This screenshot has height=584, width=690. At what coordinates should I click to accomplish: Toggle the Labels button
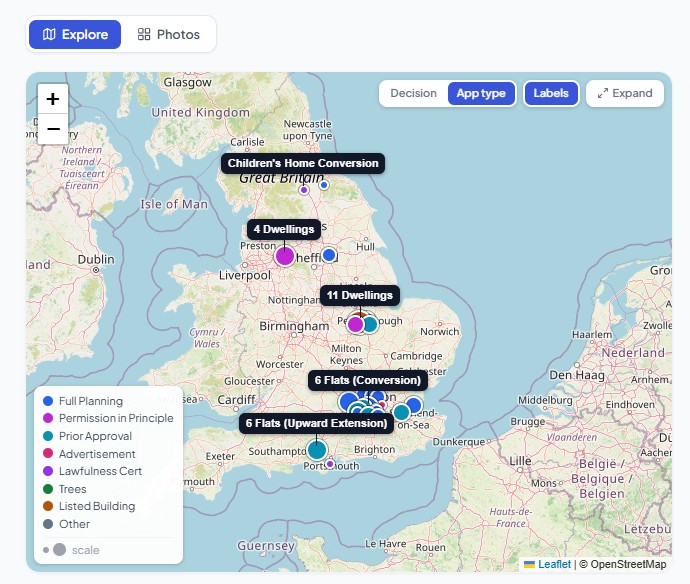(551, 93)
